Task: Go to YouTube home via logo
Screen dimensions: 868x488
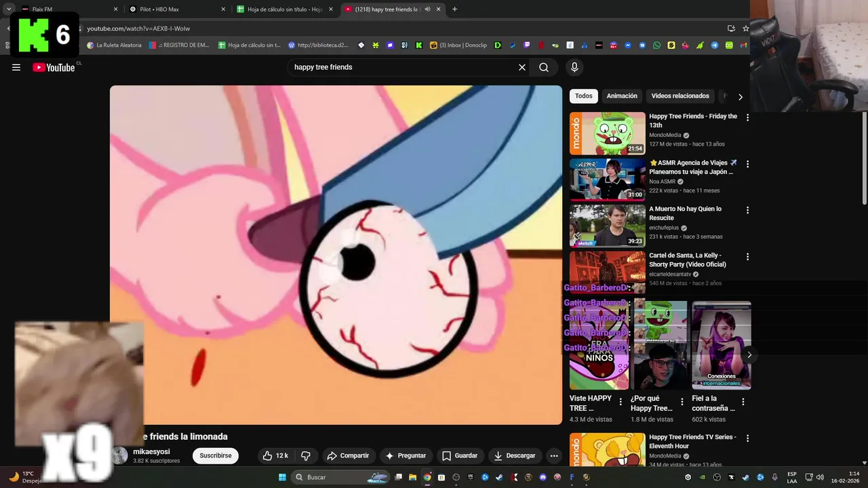Action: 54,67
